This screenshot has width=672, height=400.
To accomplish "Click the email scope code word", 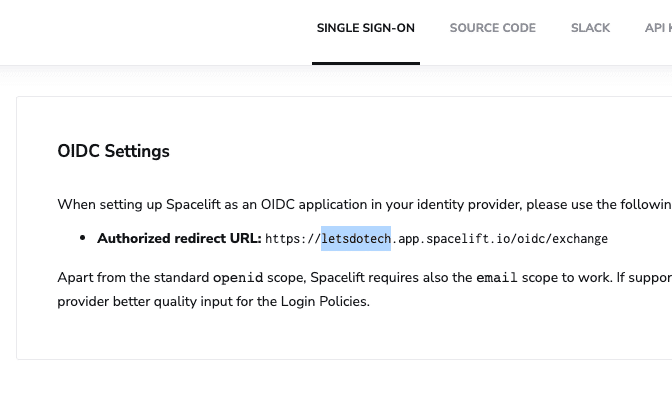I will click(497, 278).
